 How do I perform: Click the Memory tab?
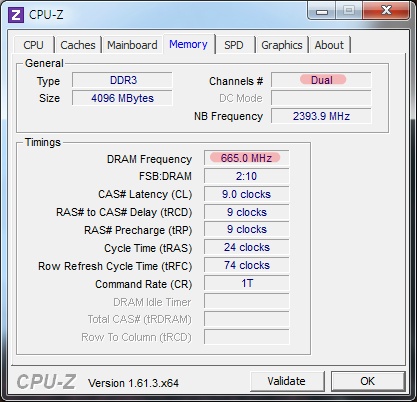(188, 44)
